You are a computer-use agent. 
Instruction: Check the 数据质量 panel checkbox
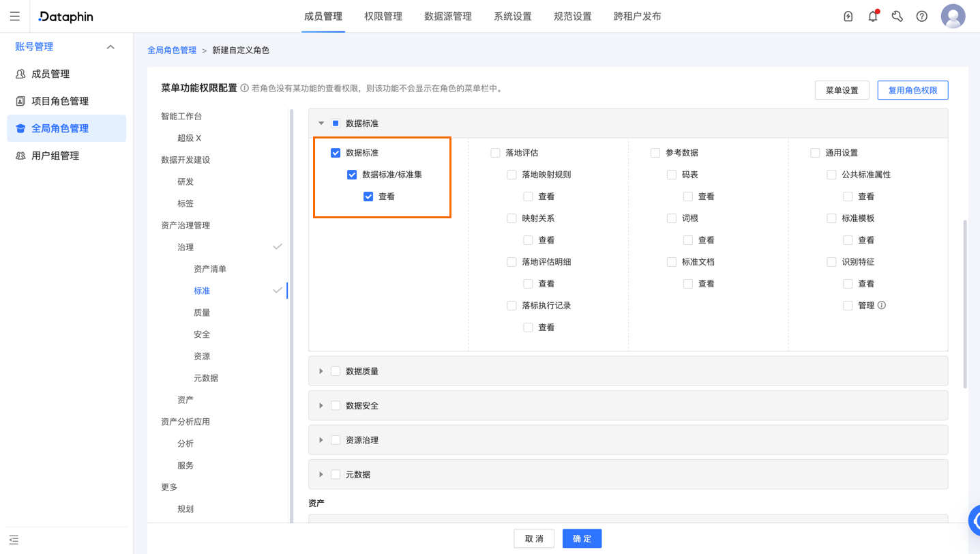(336, 371)
